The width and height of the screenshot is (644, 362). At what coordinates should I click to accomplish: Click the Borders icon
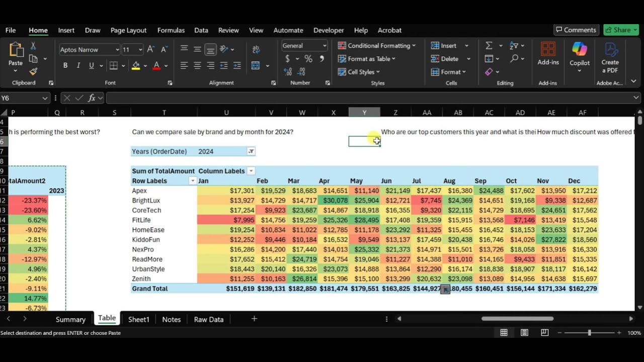coord(113,65)
